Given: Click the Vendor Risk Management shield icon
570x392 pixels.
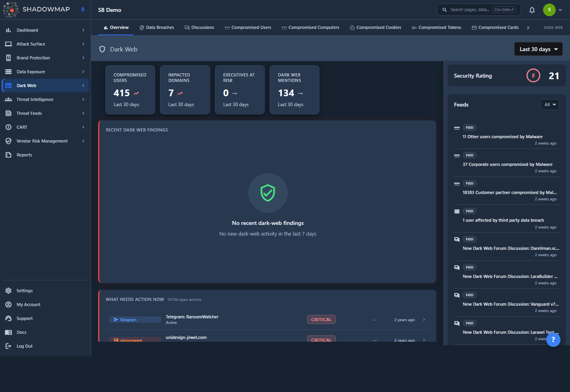Looking at the screenshot, I should pos(8,141).
